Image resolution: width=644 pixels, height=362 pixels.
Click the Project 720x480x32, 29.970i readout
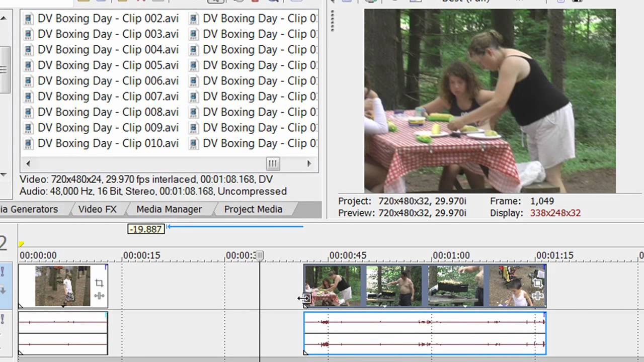coord(402,201)
